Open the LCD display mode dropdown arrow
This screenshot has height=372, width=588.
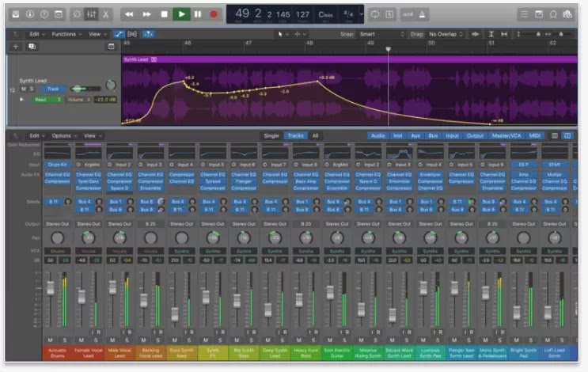(361, 14)
